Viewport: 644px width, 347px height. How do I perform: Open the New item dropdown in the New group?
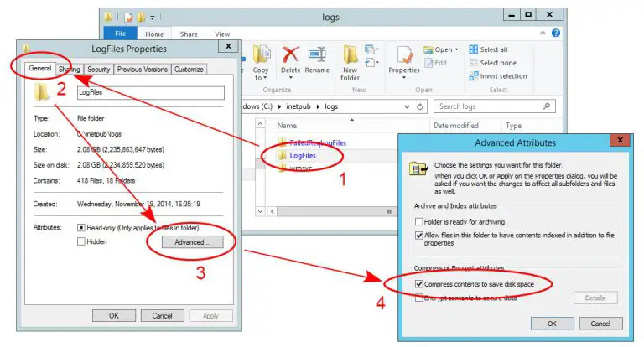tap(371, 49)
